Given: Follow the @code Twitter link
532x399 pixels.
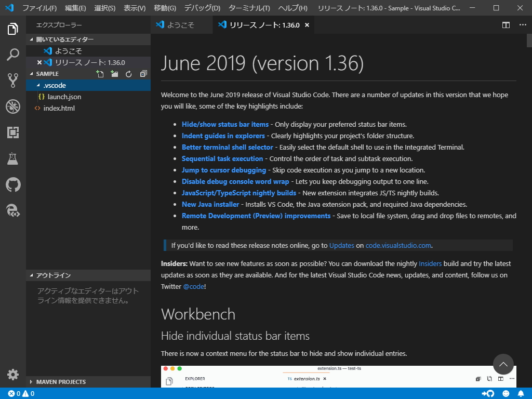Looking at the screenshot, I should [x=193, y=286].
